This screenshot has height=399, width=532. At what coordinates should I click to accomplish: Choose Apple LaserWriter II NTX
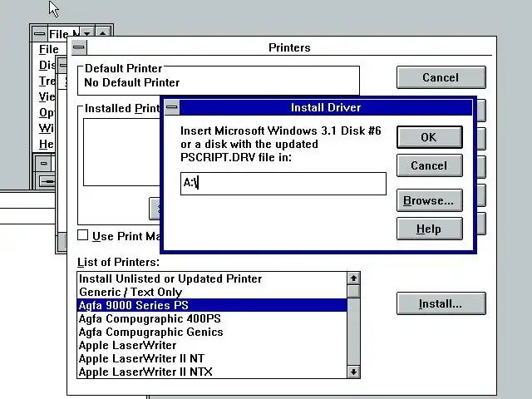click(212, 372)
